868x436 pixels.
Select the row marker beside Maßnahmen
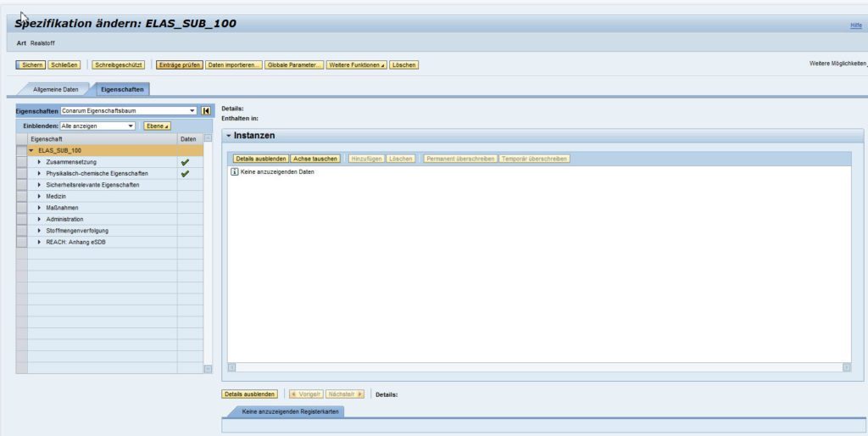(x=21, y=208)
